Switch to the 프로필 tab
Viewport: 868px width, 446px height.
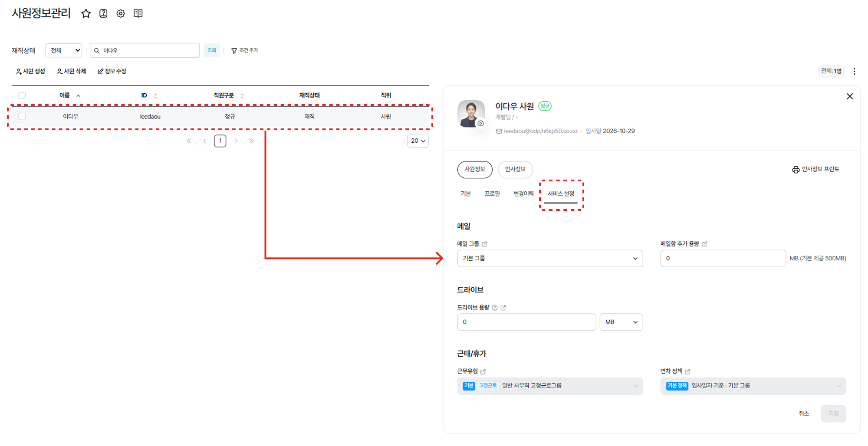pyautogui.click(x=492, y=193)
